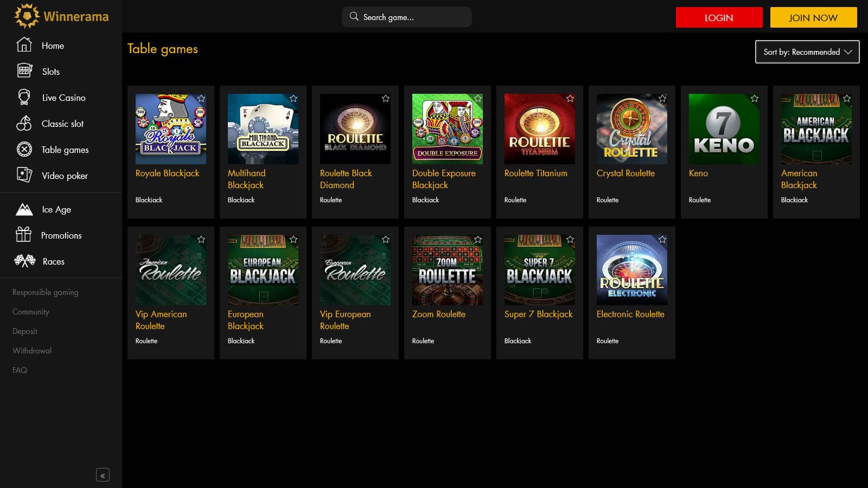Click the Table games chip icon

tap(24, 149)
